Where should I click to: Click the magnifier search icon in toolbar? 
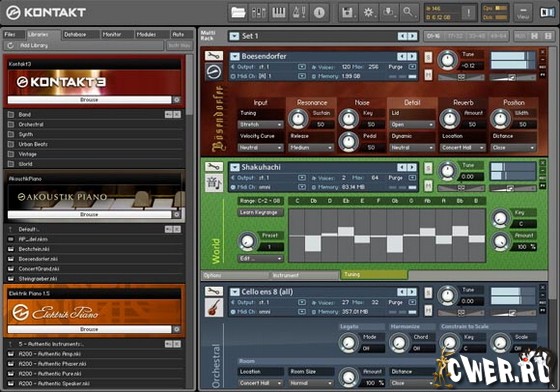409,12
